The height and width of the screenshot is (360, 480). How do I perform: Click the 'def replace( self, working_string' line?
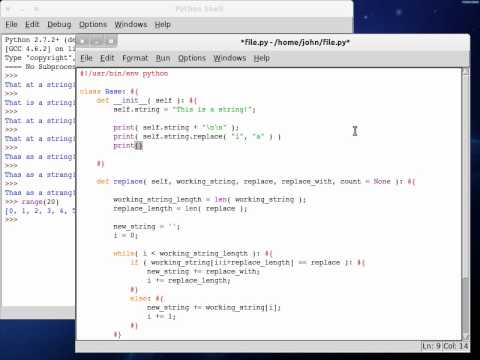[256, 181]
